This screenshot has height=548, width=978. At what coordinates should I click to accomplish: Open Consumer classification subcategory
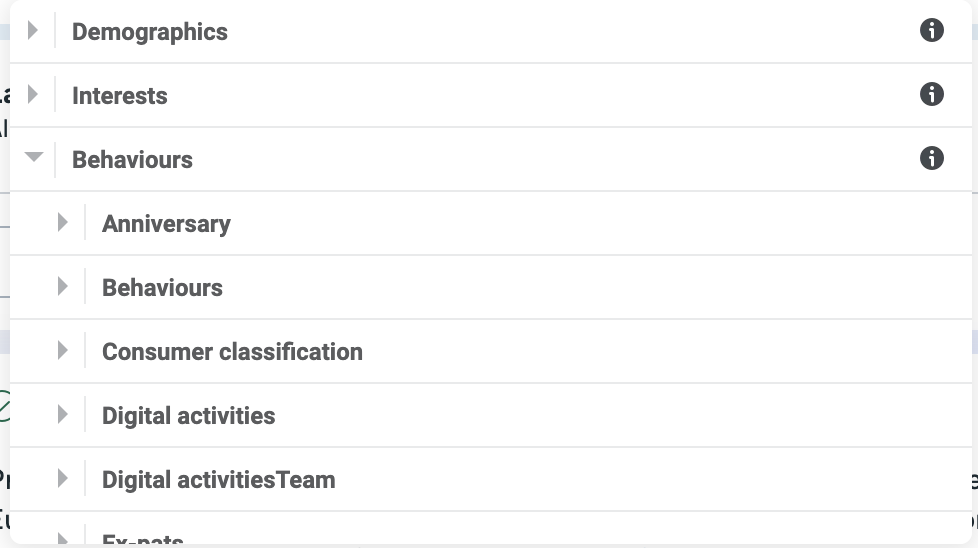click(232, 352)
